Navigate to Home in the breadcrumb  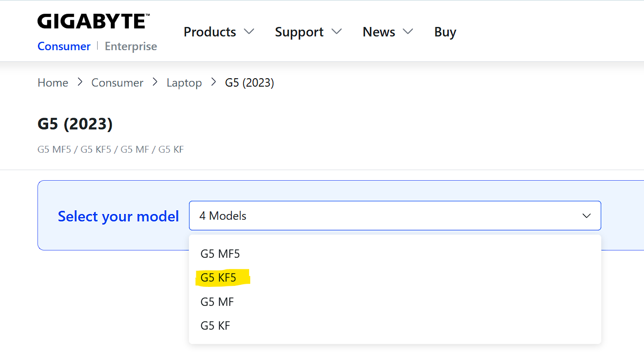pyautogui.click(x=53, y=83)
